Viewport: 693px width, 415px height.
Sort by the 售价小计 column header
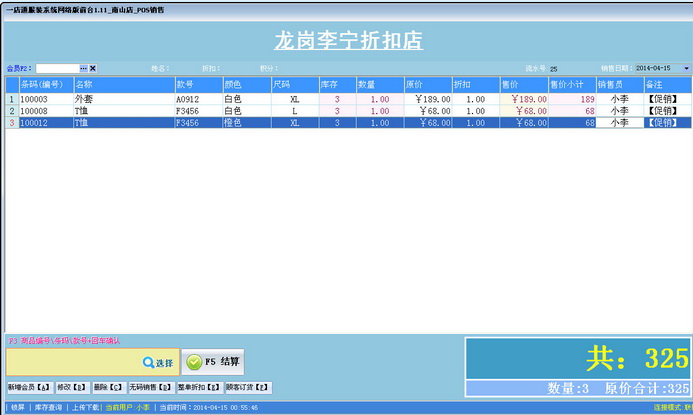point(572,85)
